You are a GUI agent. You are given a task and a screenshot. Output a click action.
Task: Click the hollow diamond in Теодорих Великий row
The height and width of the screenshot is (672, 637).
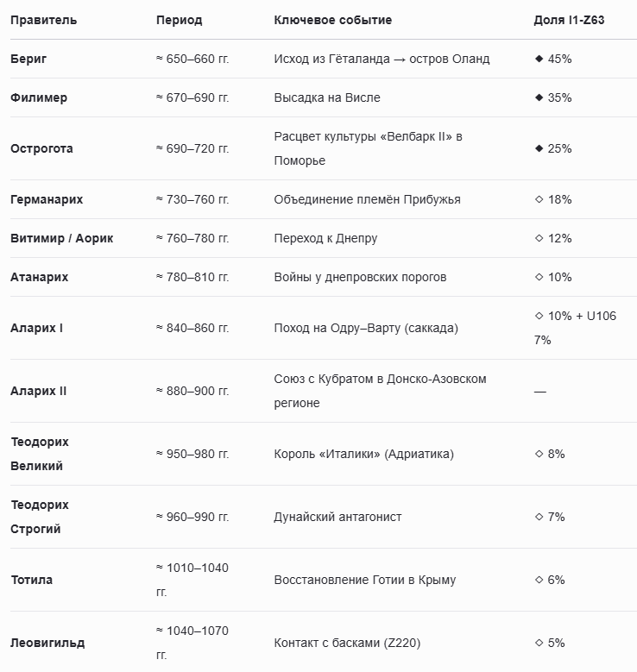point(539,454)
